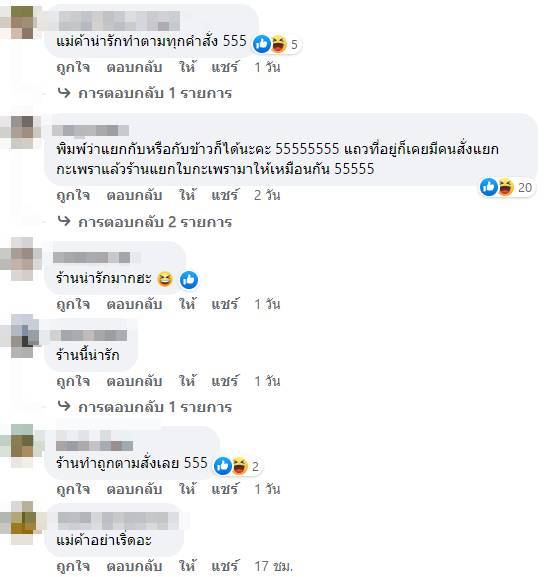Open the 2 วัน timestamp on the second comment
549x577 pixels.
coord(267,195)
